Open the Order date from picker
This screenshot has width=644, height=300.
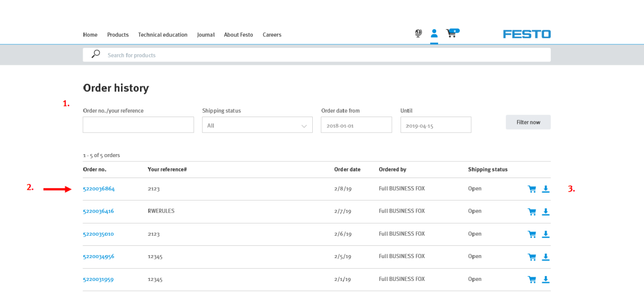pyautogui.click(x=356, y=125)
